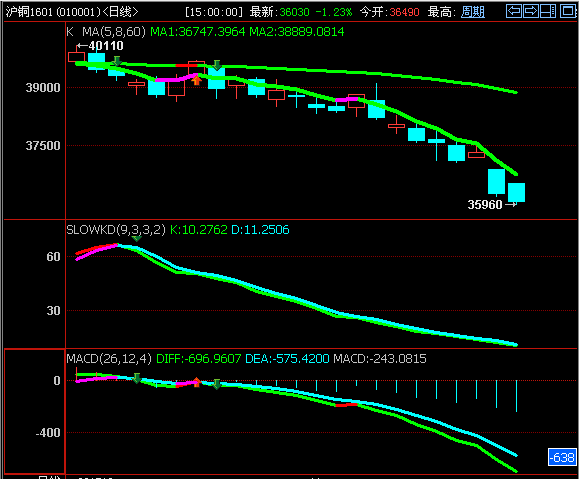This screenshot has height=479, width=579.
Task: Click the 最新:36030 latest price value
Action: 280,12
